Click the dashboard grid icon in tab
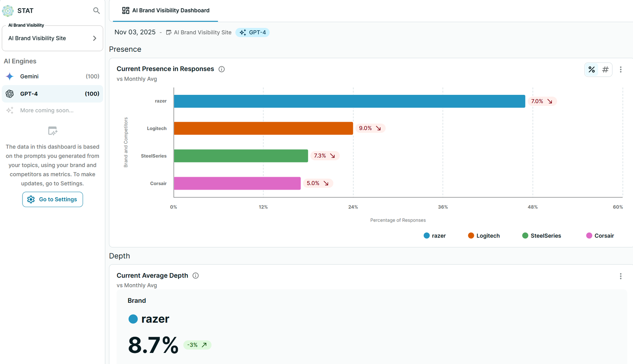633x364 pixels. click(126, 10)
